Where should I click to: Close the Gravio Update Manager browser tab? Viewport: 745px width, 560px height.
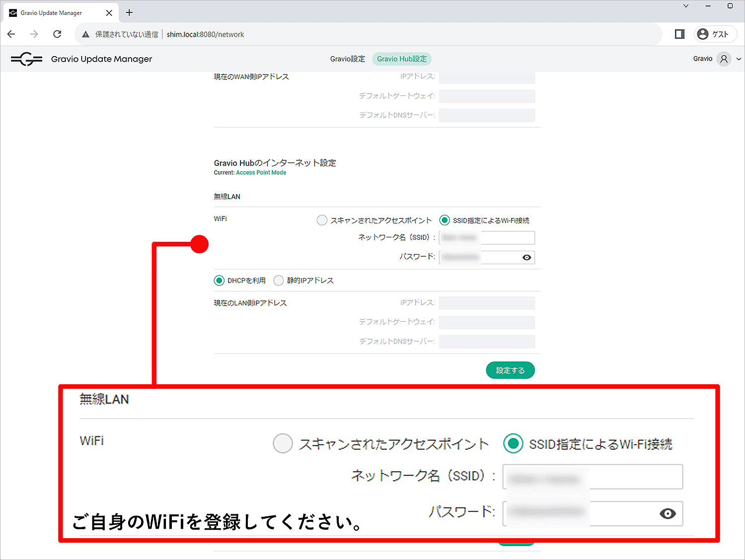pos(109,13)
